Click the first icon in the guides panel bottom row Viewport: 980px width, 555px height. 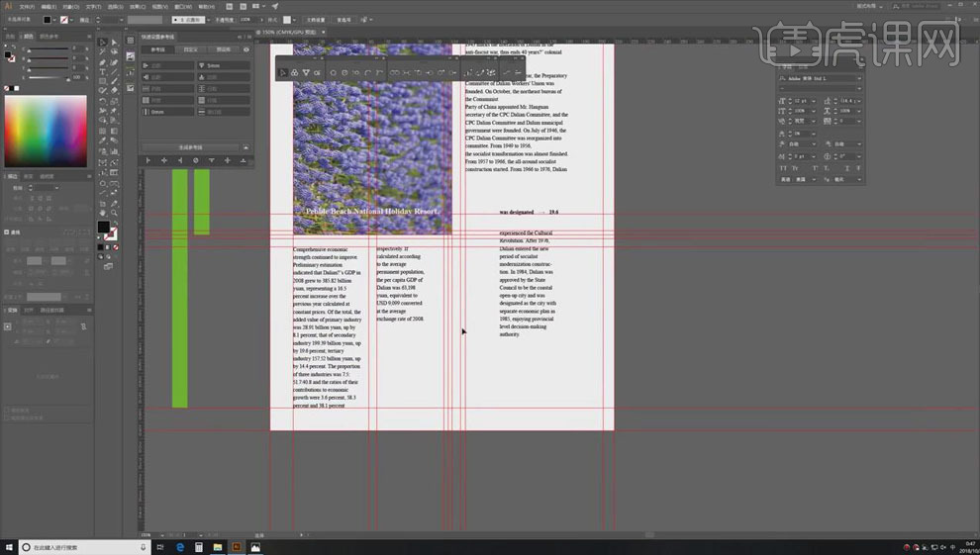[x=148, y=160]
